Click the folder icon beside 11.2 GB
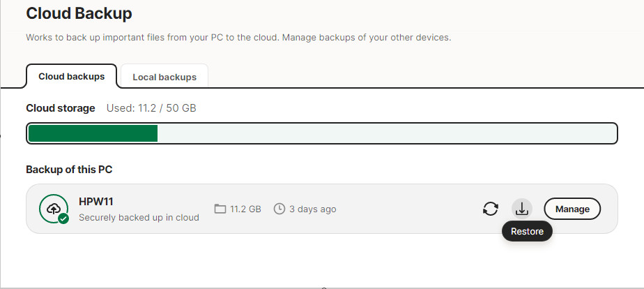Viewport: 644px width, 289px height. point(220,209)
